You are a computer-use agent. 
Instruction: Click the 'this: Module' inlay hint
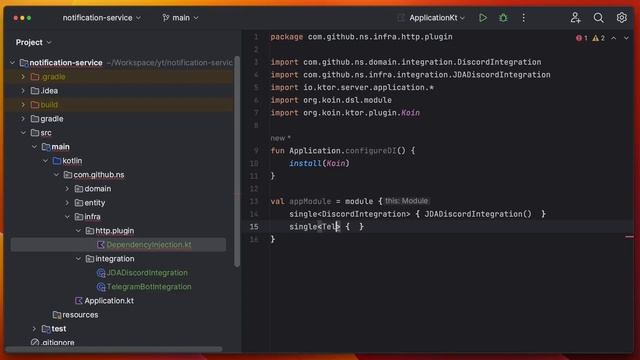(407, 201)
